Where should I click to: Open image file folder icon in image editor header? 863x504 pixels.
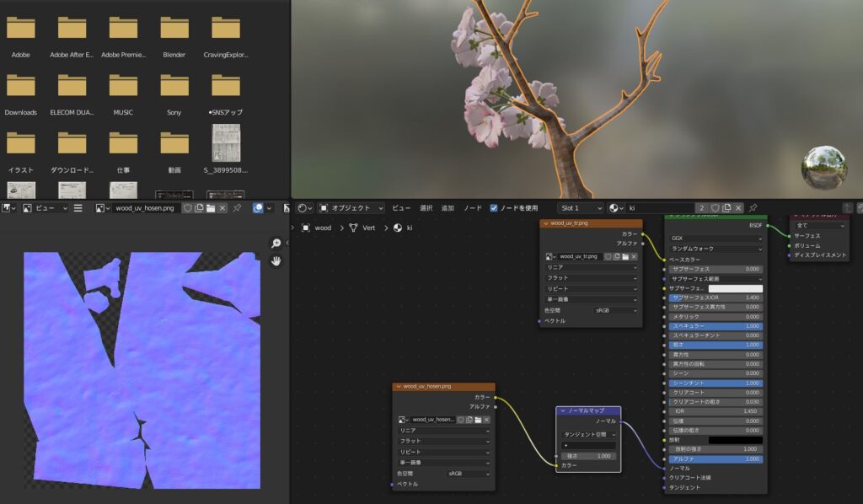pos(211,207)
